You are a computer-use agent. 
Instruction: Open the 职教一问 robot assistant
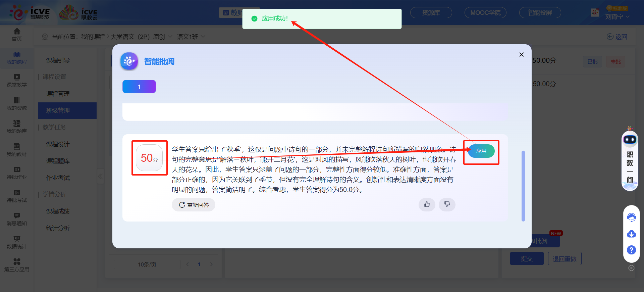[x=630, y=158]
